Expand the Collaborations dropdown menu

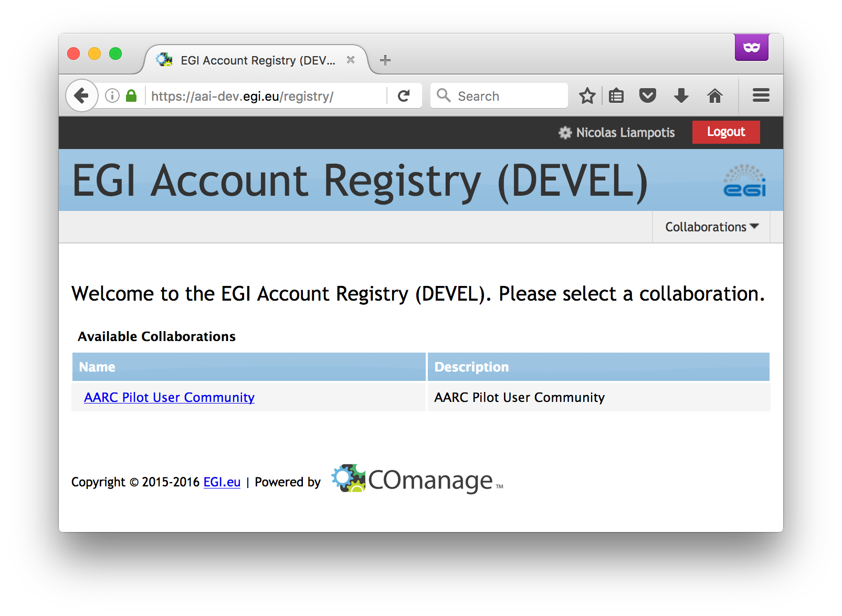[711, 227]
